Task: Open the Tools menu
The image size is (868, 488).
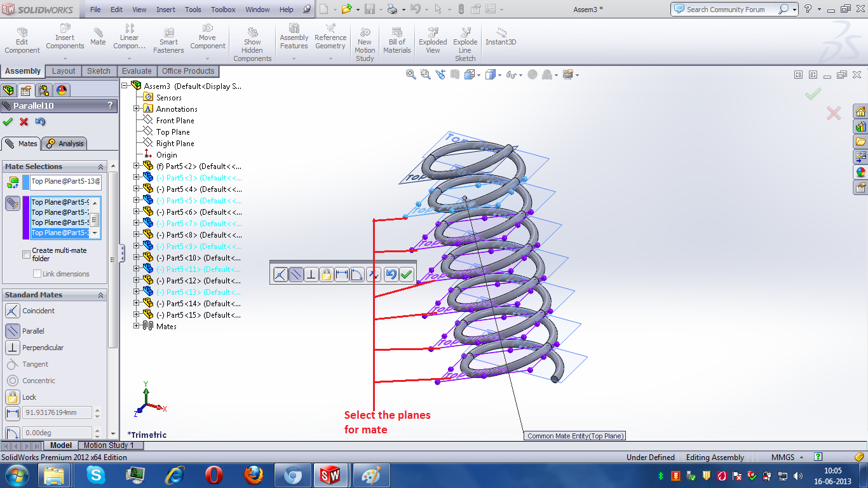Action: tap(193, 10)
